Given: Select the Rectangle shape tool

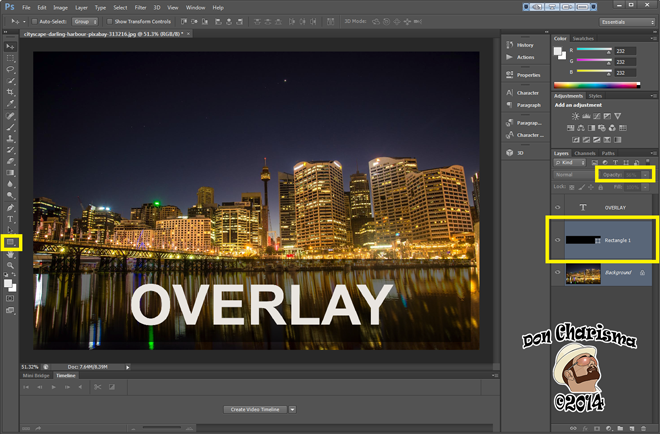Looking at the screenshot, I should pos(11,241).
